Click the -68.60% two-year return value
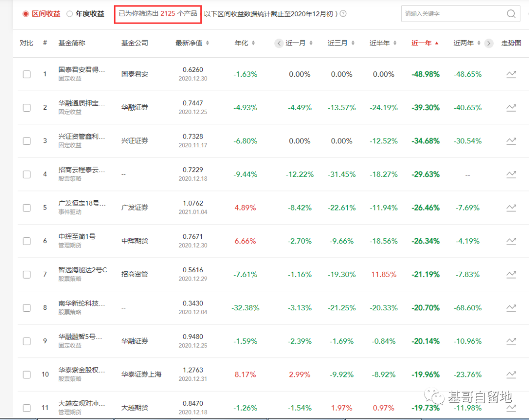Viewport: 529px width, 420px height. click(x=468, y=308)
